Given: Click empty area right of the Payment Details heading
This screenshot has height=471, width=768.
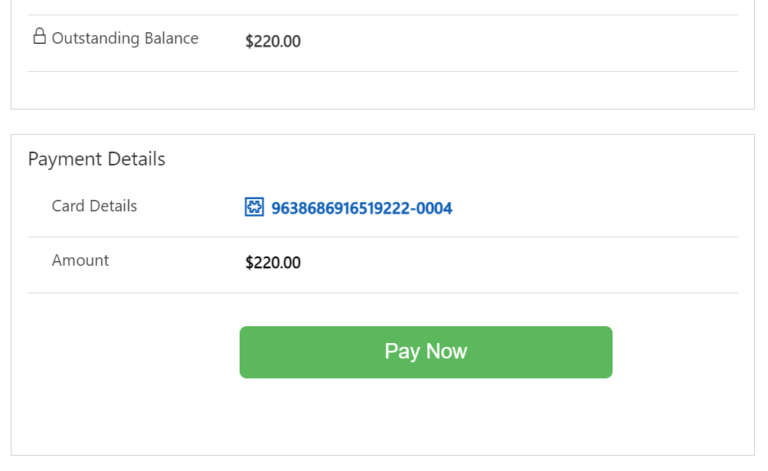Looking at the screenshot, I should pos(450,159).
